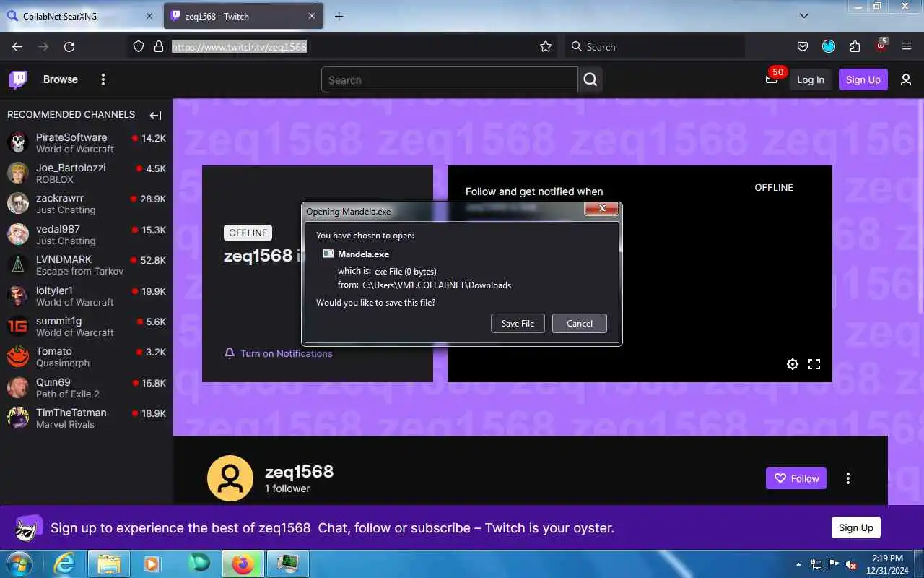This screenshot has height=578, width=924.
Task: Open the user profile icon in Twitch header
Action: point(906,79)
